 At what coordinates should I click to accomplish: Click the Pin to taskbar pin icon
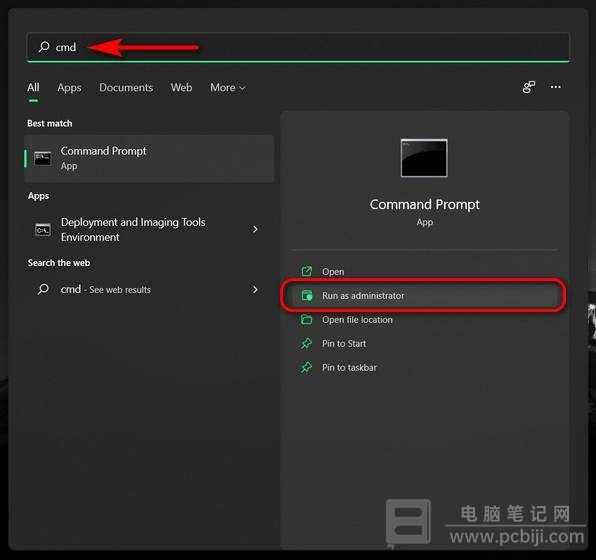tap(307, 367)
